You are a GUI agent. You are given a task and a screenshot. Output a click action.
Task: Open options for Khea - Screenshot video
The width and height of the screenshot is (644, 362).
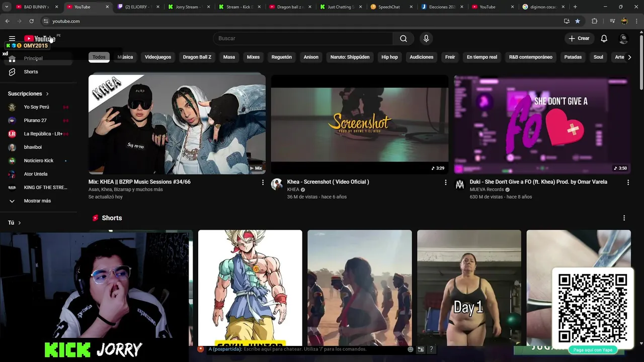[x=445, y=183]
